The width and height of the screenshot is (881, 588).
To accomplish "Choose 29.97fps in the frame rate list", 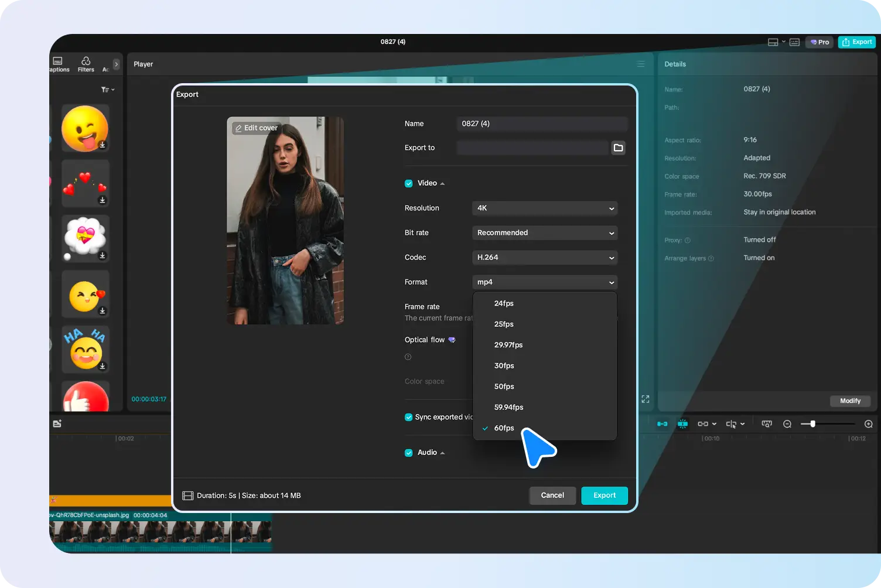I will 508,345.
